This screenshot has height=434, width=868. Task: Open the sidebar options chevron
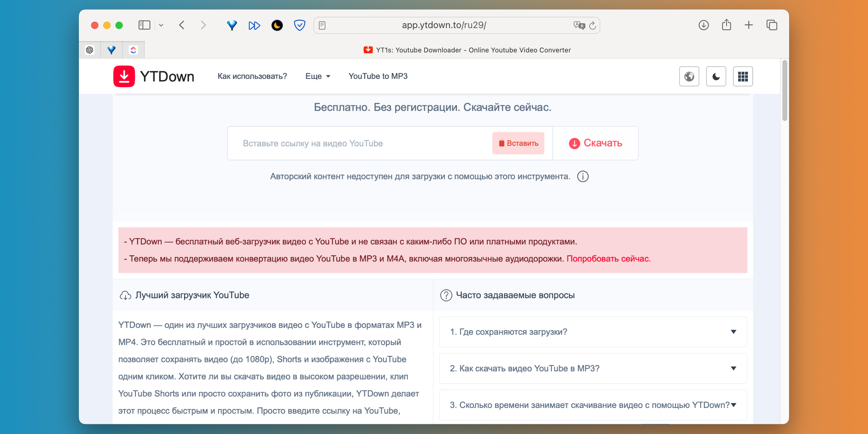pyautogui.click(x=161, y=25)
